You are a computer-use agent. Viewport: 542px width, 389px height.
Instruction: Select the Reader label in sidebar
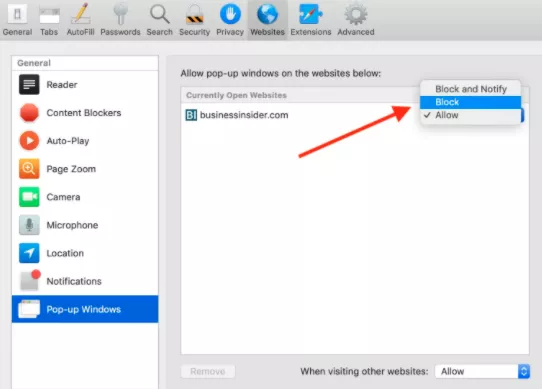(x=62, y=85)
